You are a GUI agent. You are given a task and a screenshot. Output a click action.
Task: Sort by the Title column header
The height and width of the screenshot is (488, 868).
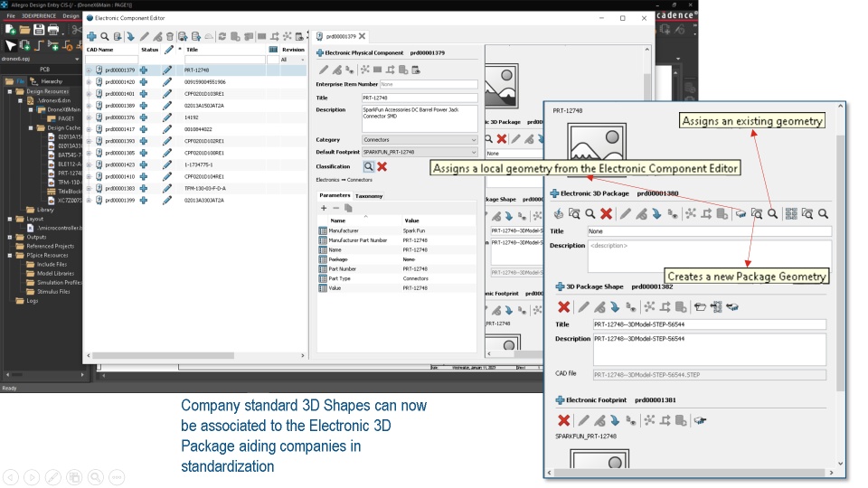pyautogui.click(x=192, y=50)
